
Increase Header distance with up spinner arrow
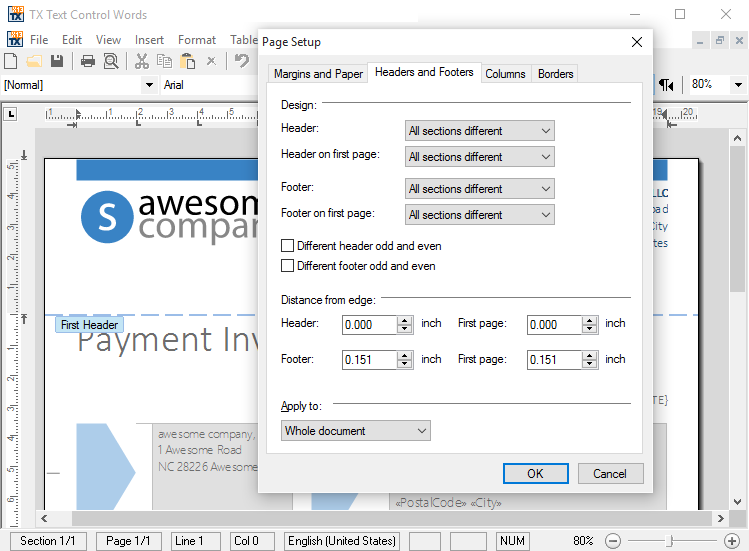405,321
